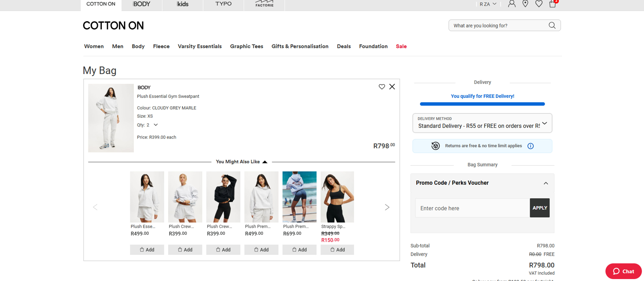644x281 pixels.
Task: Click the BODY brand label on item
Action: pos(144,88)
